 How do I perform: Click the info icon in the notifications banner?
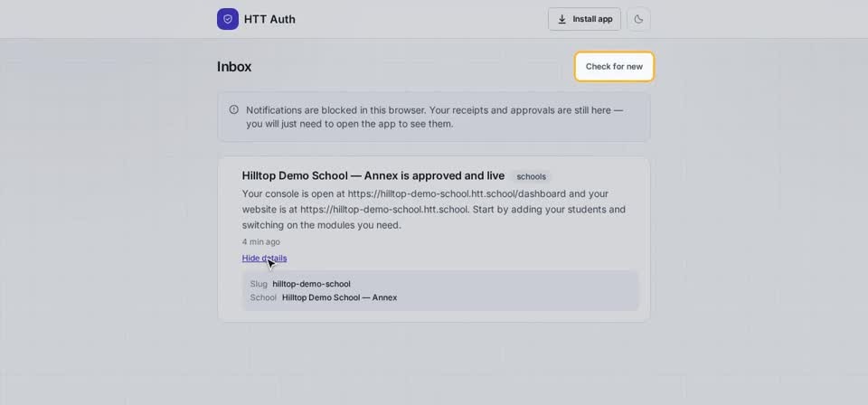tap(233, 109)
